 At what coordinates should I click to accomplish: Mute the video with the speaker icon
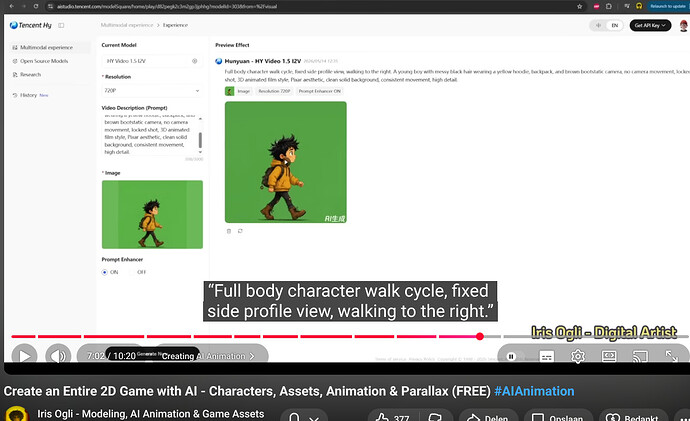[58, 356]
